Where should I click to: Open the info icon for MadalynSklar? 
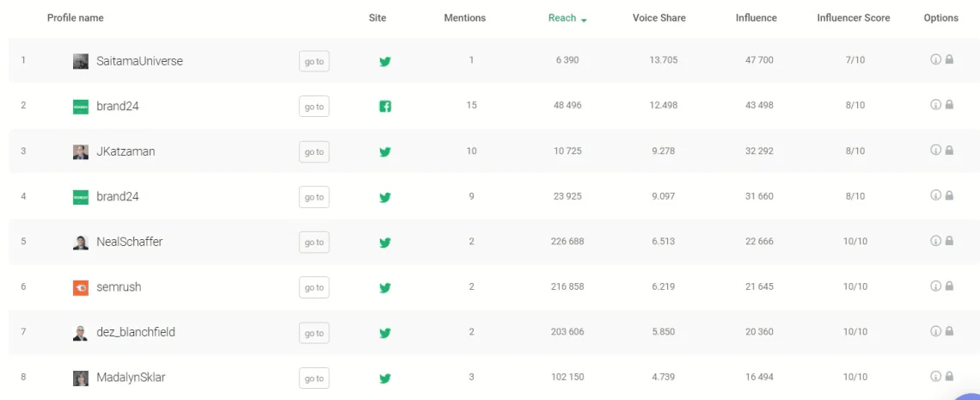click(x=935, y=376)
